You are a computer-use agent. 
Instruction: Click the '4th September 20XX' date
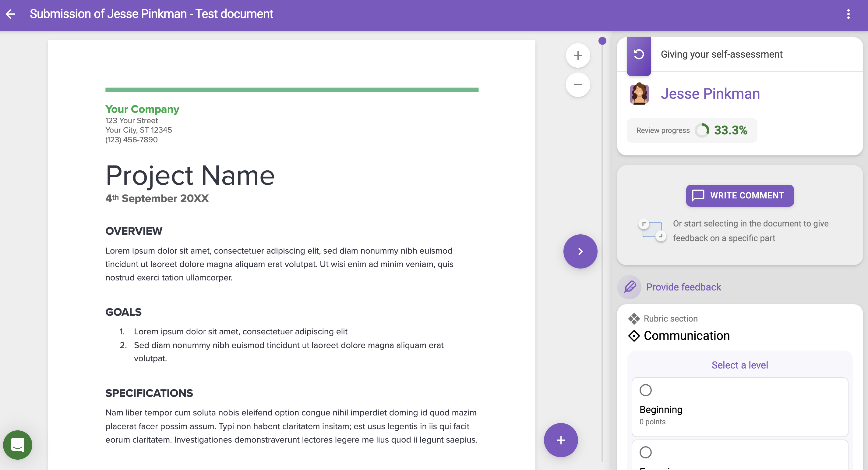[x=157, y=198]
